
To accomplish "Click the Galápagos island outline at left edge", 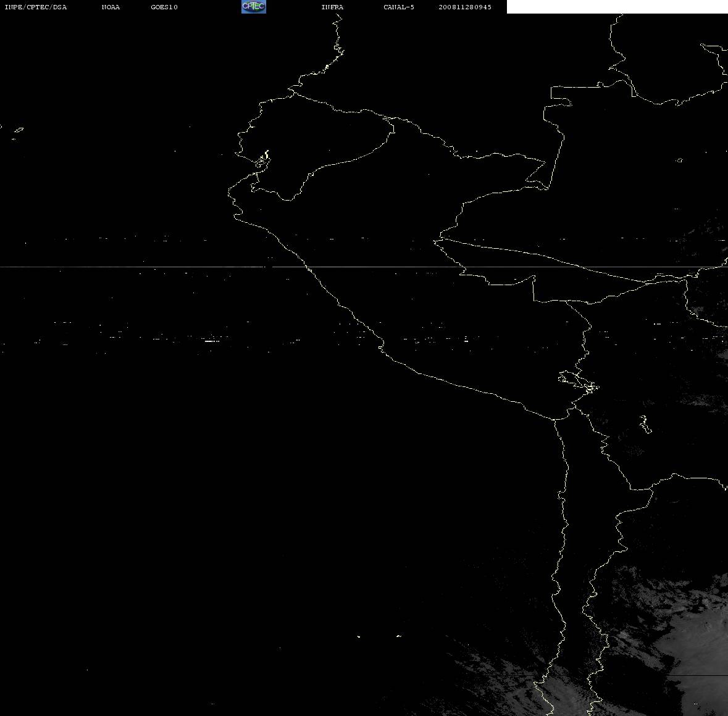I will click(x=18, y=130).
